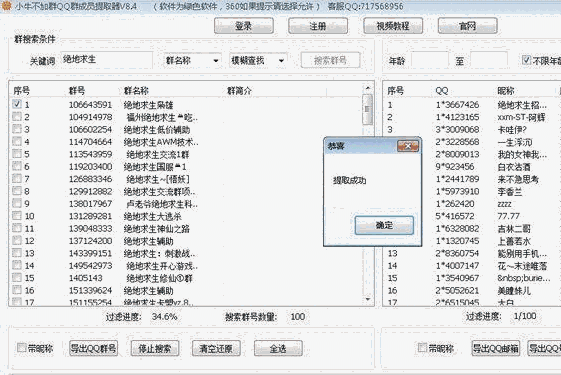561x375 pixels.
Task: Click the 登录 login button
Action: point(244,26)
